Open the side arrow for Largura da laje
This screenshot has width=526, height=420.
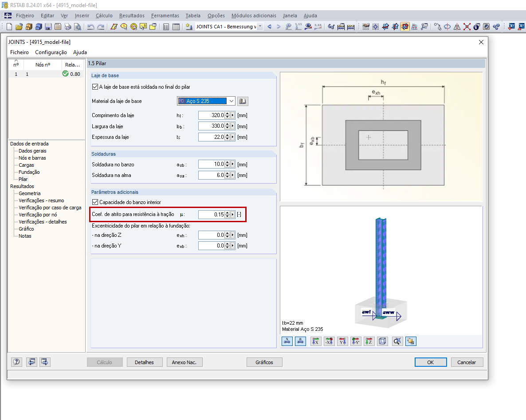click(x=232, y=126)
